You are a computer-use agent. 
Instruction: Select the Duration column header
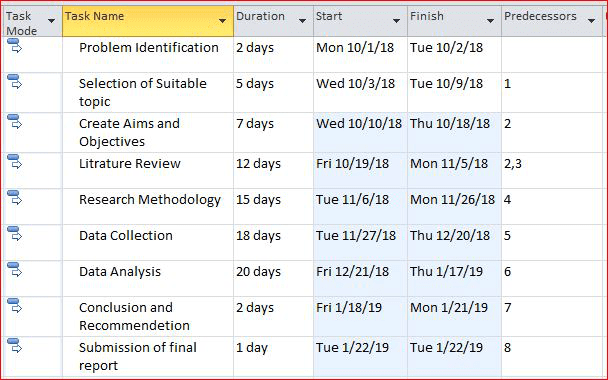[x=273, y=21]
